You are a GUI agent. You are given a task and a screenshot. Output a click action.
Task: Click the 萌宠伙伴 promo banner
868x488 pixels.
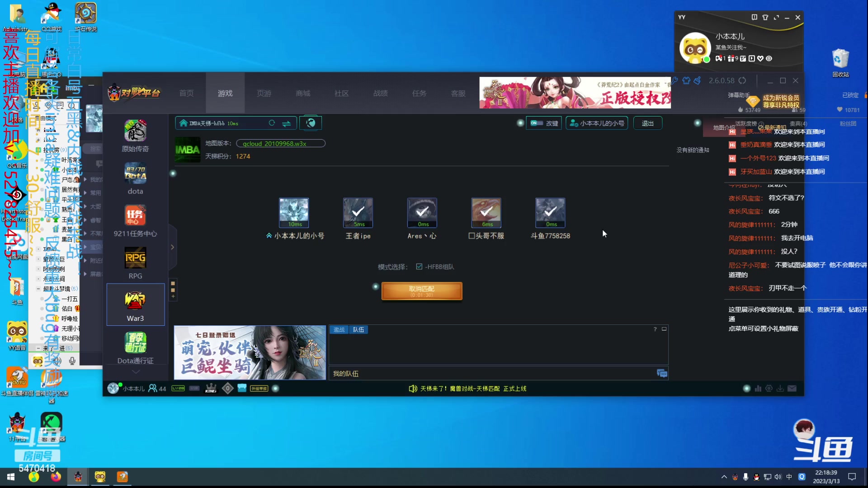[x=250, y=352]
